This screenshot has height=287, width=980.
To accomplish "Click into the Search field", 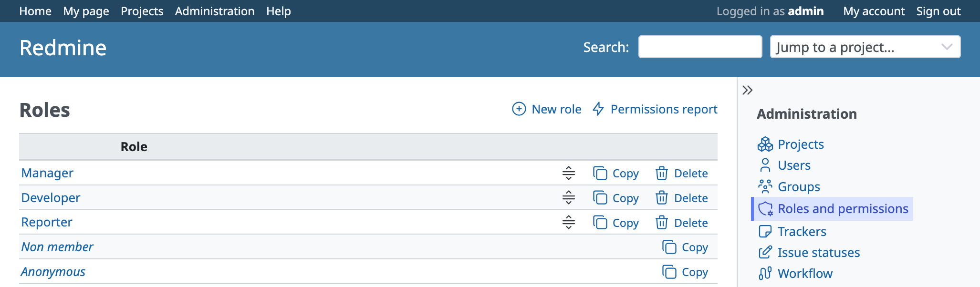I will point(699,47).
